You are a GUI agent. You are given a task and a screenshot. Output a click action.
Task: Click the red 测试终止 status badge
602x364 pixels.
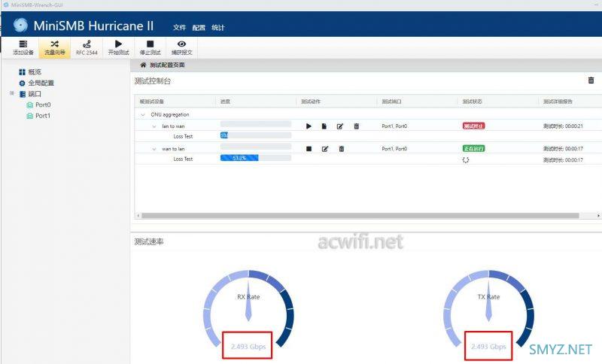click(473, 126)
